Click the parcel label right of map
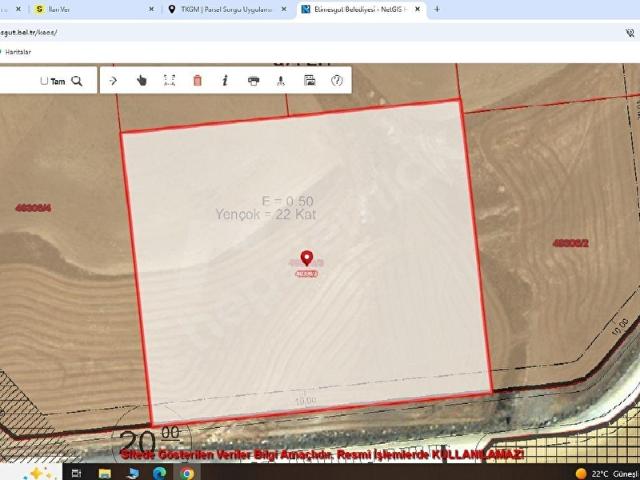This screenshot has width=640, height=480. tap(571, 243)
